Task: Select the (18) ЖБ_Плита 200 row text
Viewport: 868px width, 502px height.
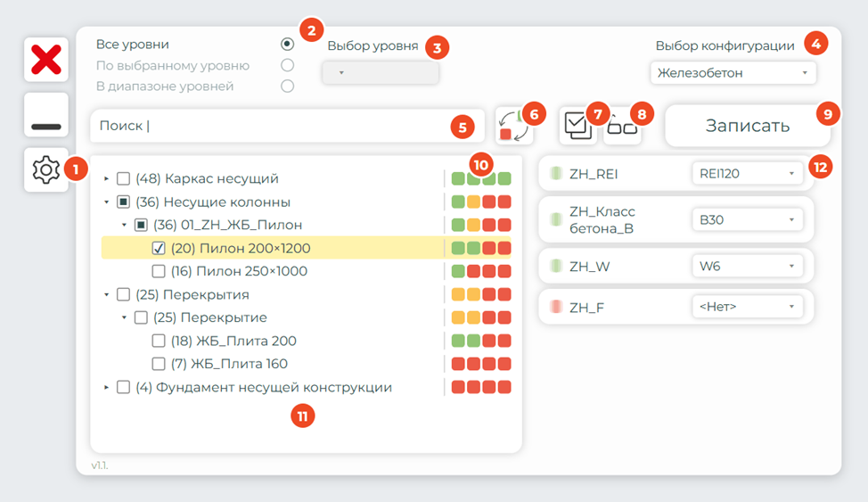Action: pos(233,341)
